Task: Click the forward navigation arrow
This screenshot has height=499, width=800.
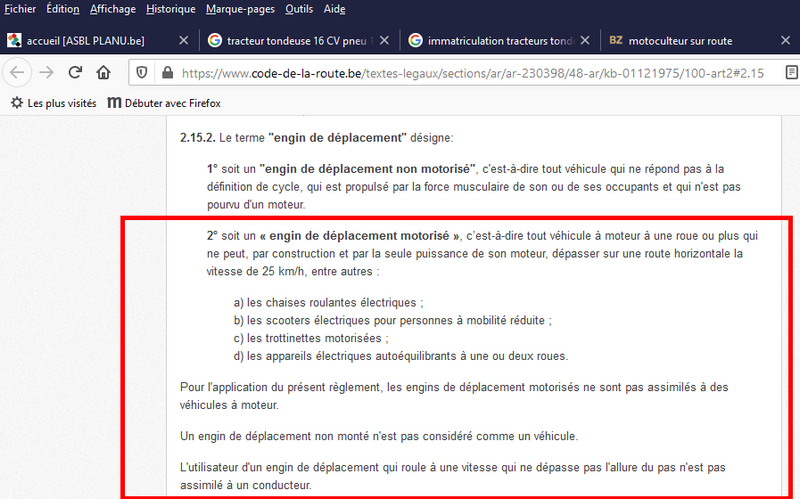Action: coord(45,73)
